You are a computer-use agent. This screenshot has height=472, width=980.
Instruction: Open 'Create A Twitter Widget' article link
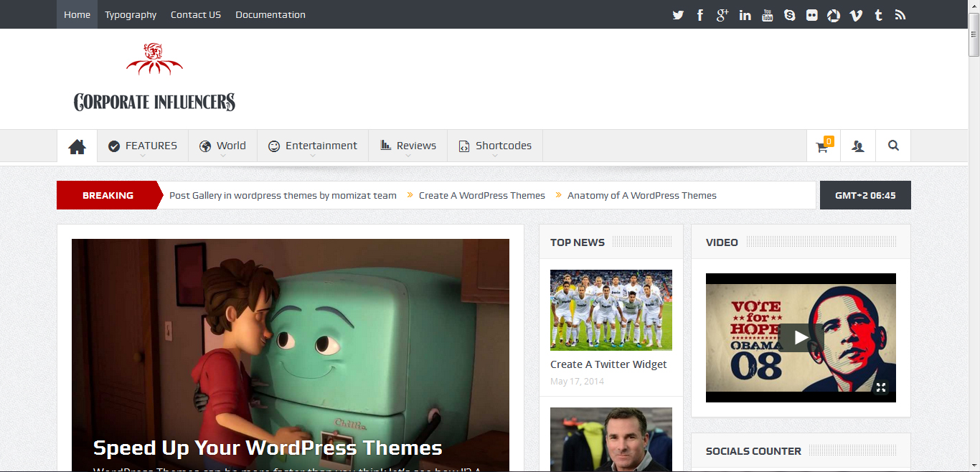608,364
